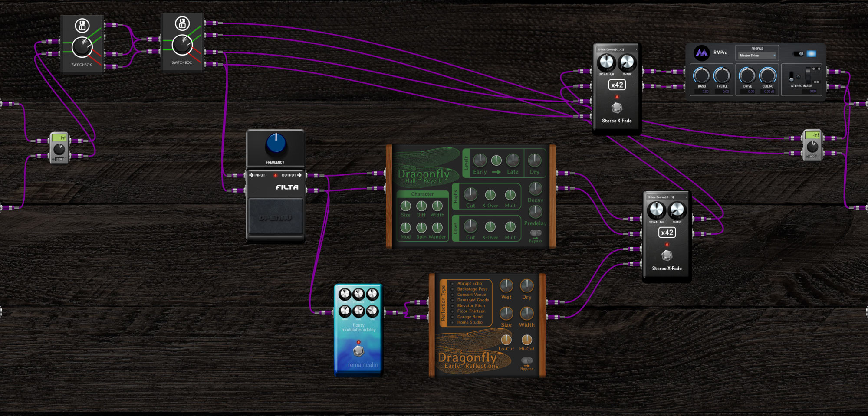The width and height of the screenshot is (868, 416).
Task: Click the x42 logo on the X-Fade after Dragonfly
Action: [x=667, y=233]
